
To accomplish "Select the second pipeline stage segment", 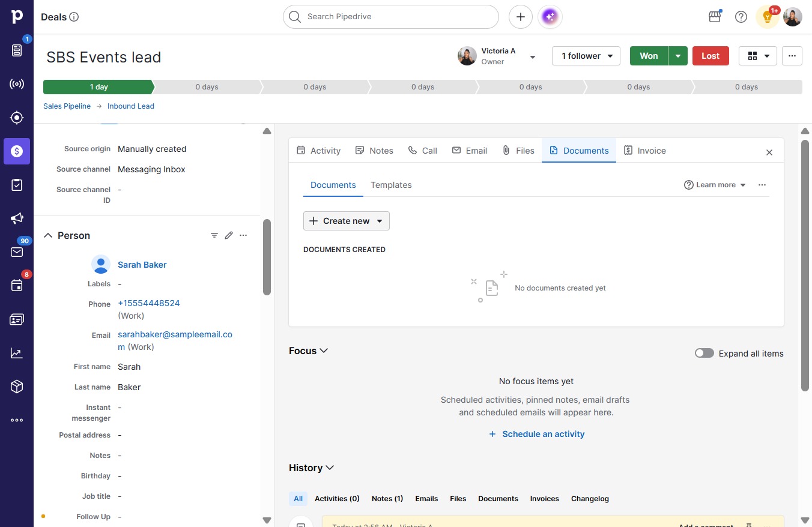I will [x=207, y=87].
